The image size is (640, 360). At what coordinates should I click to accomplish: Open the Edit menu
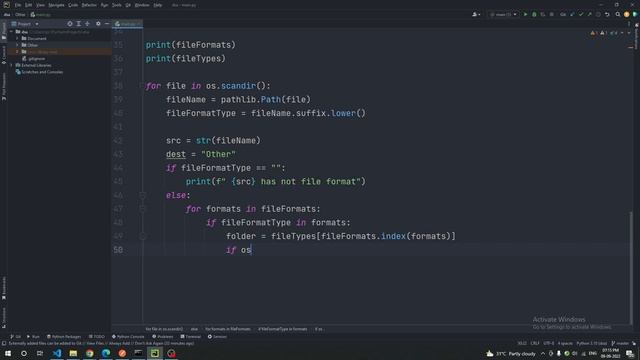28,5
